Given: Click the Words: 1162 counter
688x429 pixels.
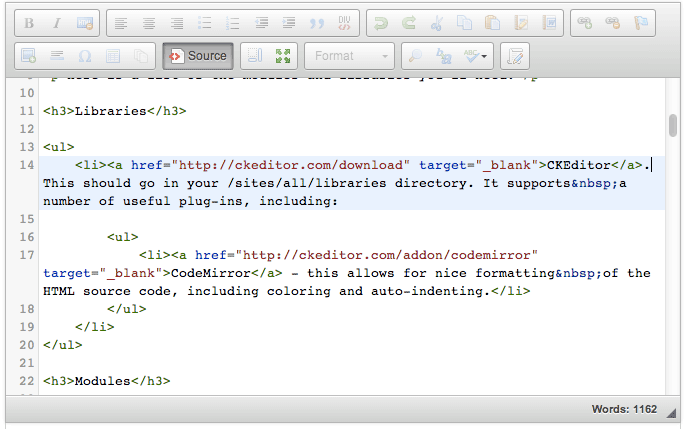Looking at the screenshot, I should [624, 409].
